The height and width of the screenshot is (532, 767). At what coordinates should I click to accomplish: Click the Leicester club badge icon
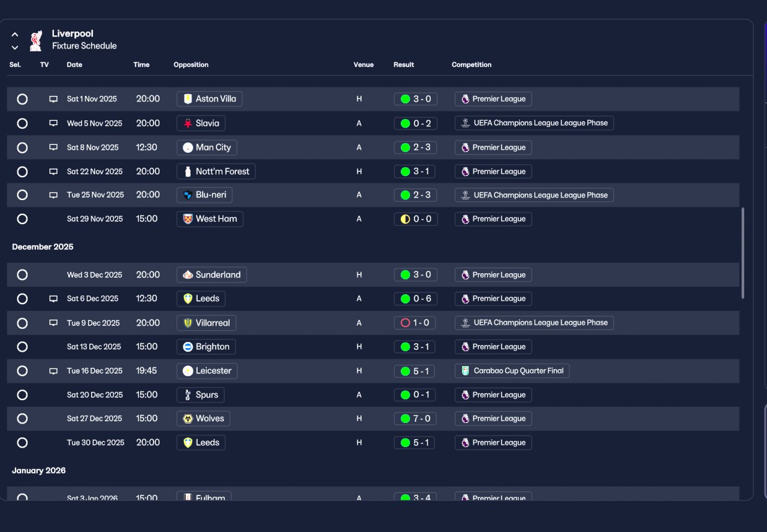pos(188,371)
